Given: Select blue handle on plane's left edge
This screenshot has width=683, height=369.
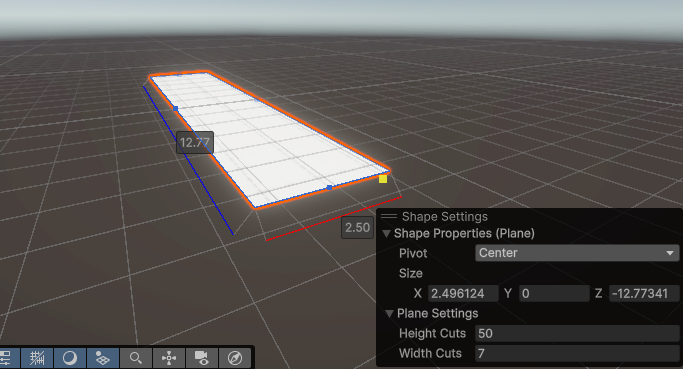Looking at the screenshot, I should tap(176, 108).
